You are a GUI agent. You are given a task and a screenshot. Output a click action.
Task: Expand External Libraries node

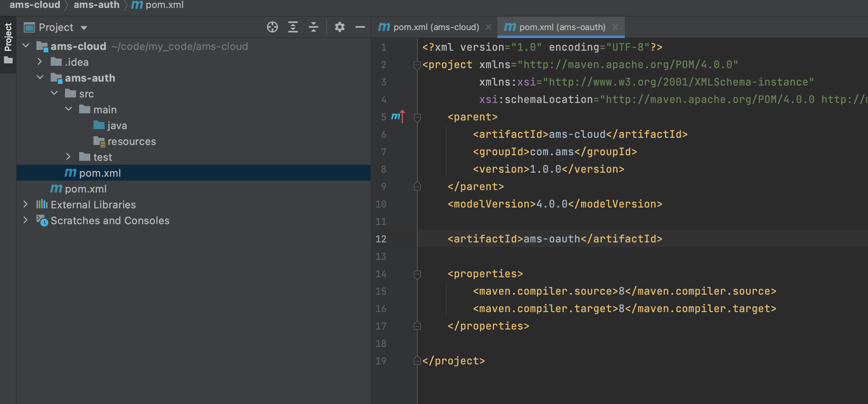pyautogui.click(x=26, y=204)
